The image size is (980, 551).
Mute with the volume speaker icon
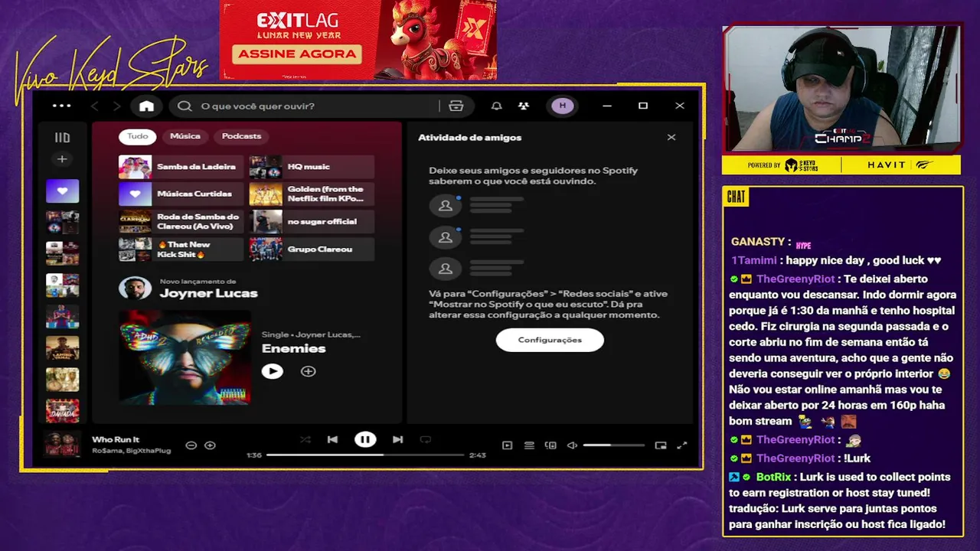pyautogui.click(x=572, y=445)
